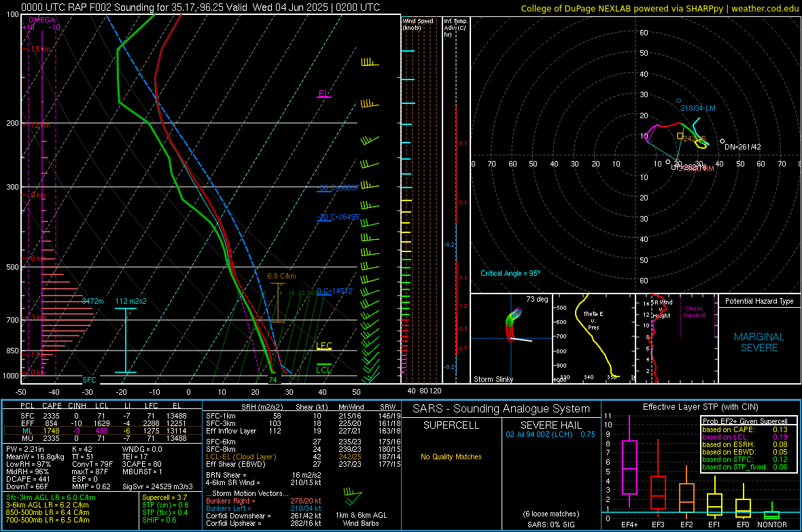Click the OMEGA label on the skew-T
This screenshot has height=532, width=802.
tap(41, 20)
